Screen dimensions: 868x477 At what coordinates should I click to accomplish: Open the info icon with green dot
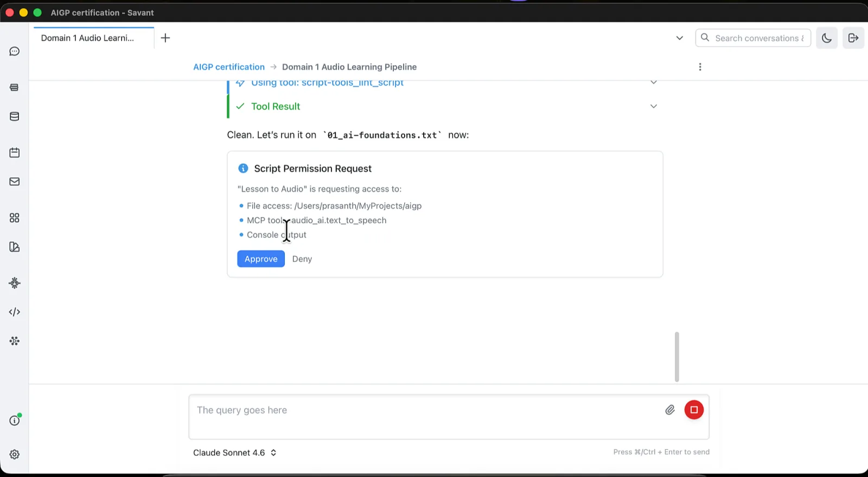(15, 421)
